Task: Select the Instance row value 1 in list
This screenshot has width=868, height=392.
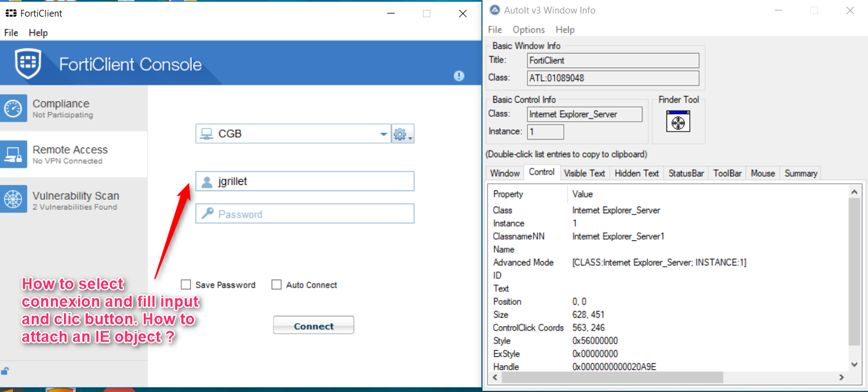Action: [575, 223]
